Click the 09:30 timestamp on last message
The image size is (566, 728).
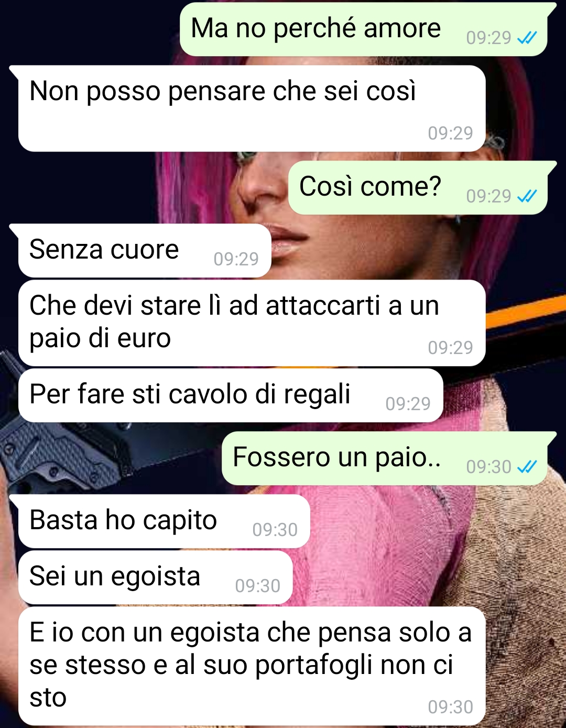(450, 707)
